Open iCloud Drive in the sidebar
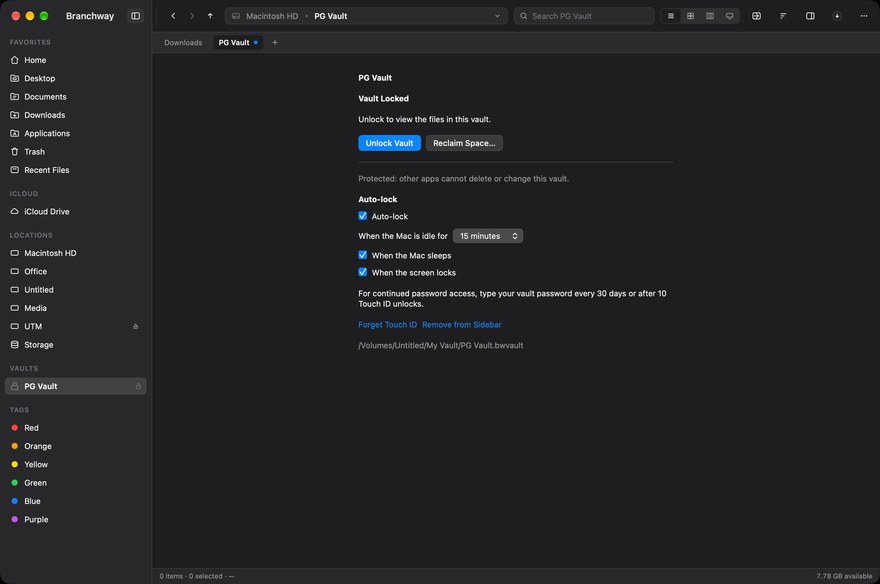This screenshot has height=584, width=880. pyautogui.click(x=76, y=211)
